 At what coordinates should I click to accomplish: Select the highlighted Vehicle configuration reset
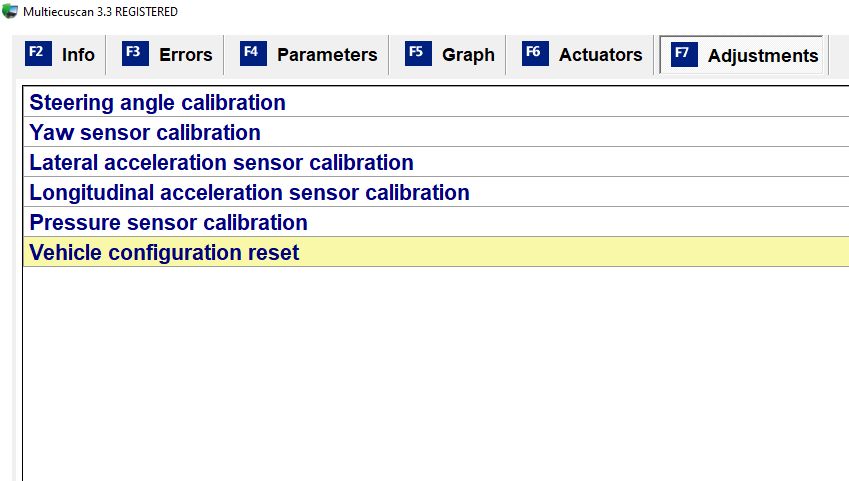(164, 253)
